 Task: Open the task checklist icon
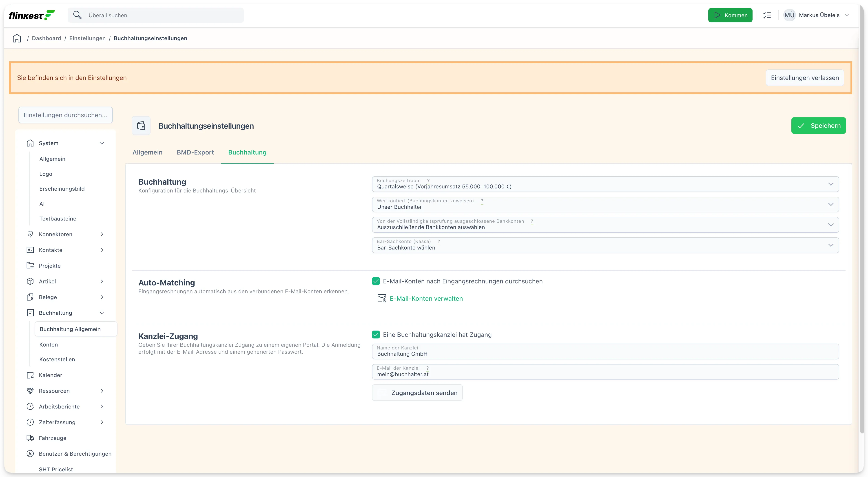[767, 15]
